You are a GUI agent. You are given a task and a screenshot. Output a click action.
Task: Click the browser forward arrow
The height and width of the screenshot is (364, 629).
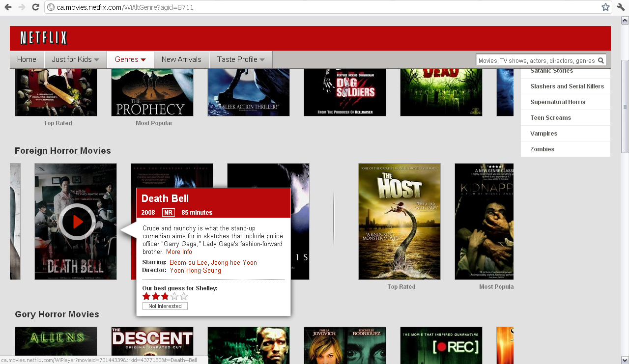click(x=21, y=7)
